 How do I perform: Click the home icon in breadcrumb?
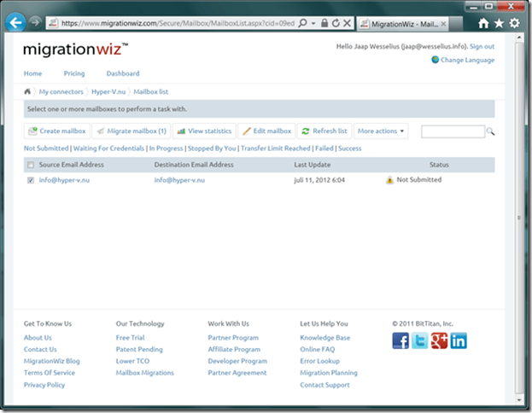click(x=28, y=91)
